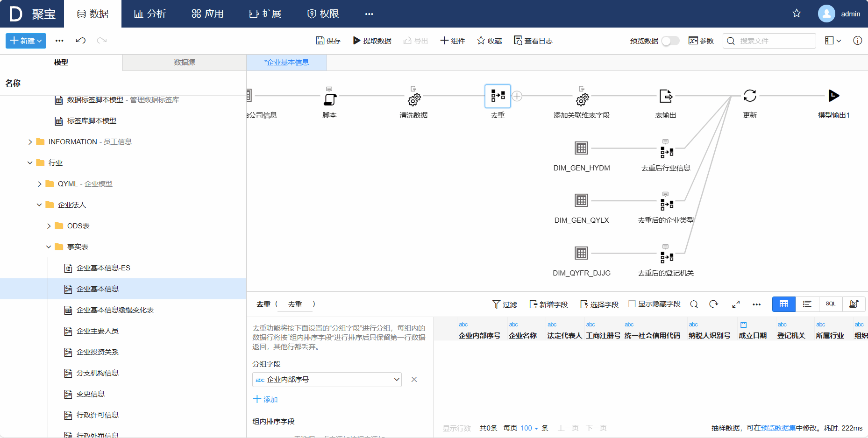The image size is (868, 438).
Task: Click the 选择字段 button
Action: pyautogui.click(x=599, y=304)
